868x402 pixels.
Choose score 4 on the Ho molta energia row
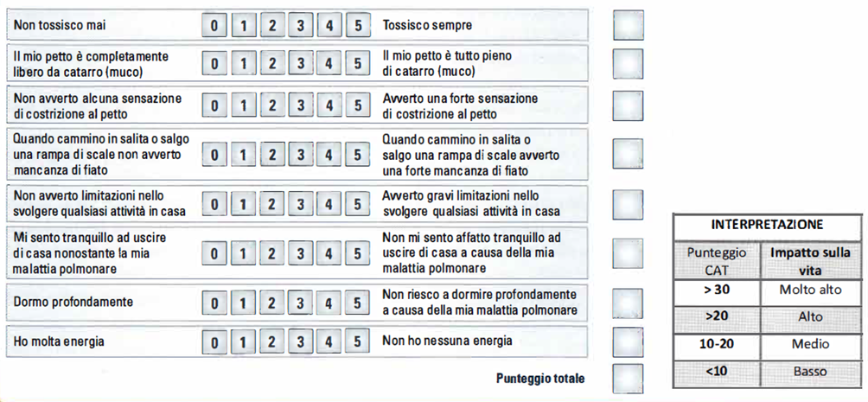tap(329, 341)
